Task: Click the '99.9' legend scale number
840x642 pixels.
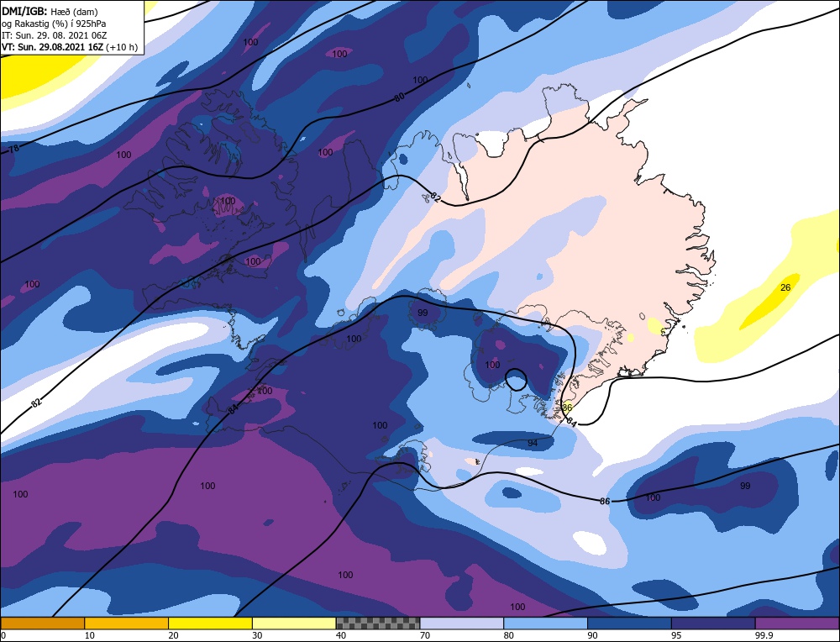Action: pyautogui.click(x=763, y=635)
